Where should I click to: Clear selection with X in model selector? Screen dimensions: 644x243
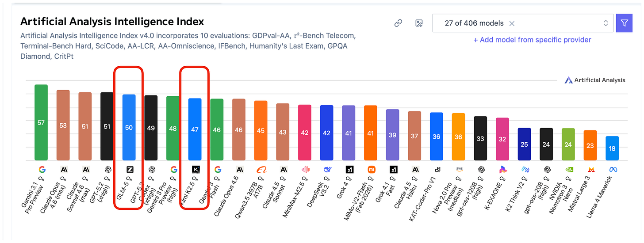coord(512,23)
